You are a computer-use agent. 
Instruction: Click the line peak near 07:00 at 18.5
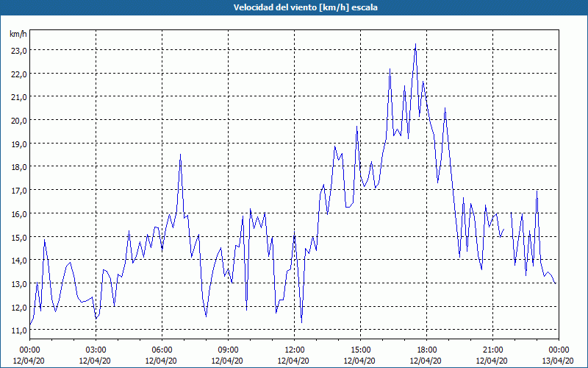click(x=180, y=155)
